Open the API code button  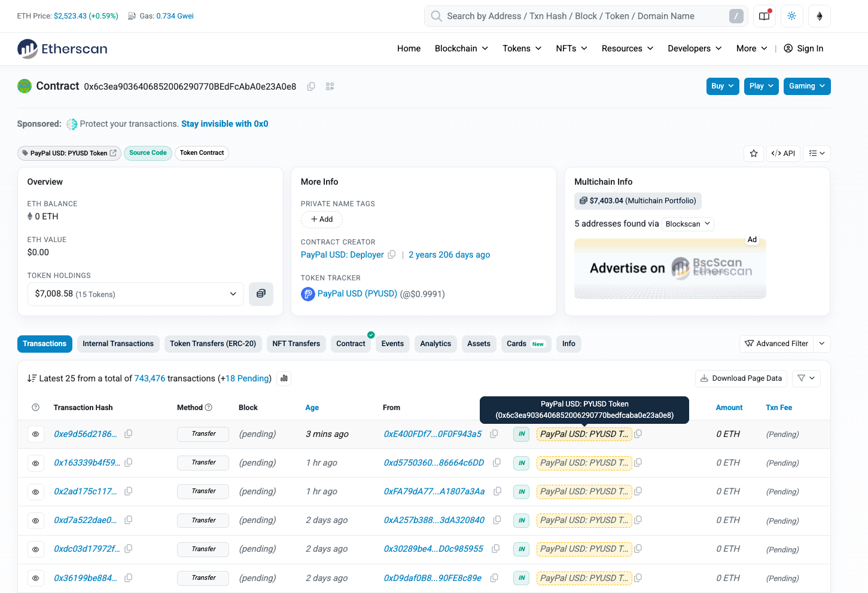pos(783,154)
